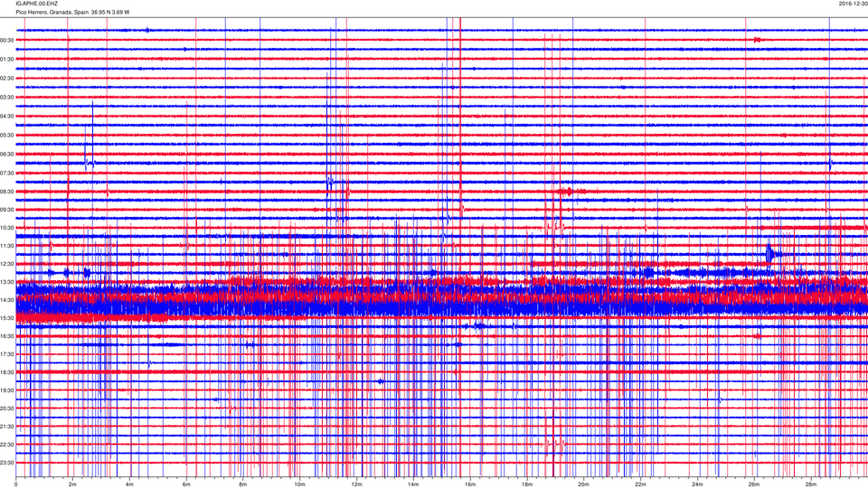Click the 06:30 time label
Screen dimensions: 868x488
coord(7,155)
